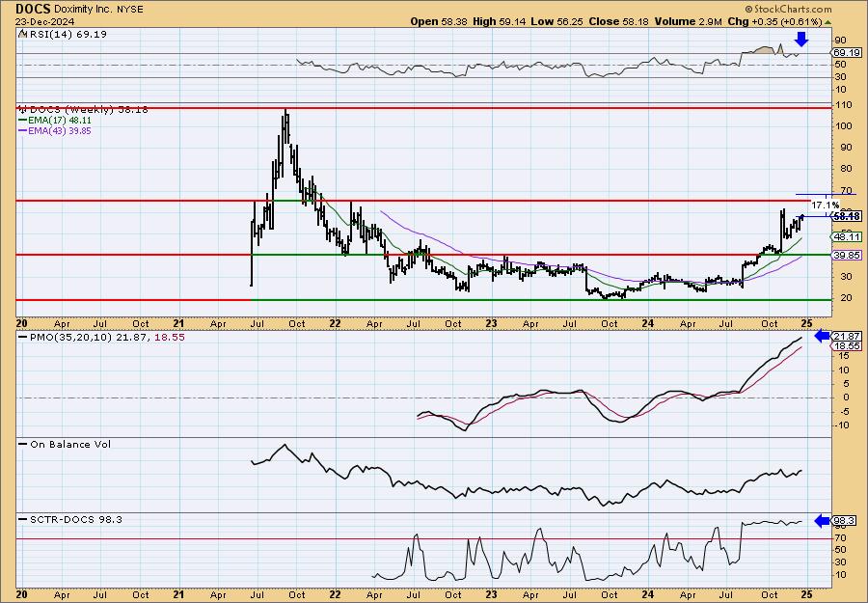
Task: Click the 69.19 RSI value tag on right axis
Action: click(847, 53)
